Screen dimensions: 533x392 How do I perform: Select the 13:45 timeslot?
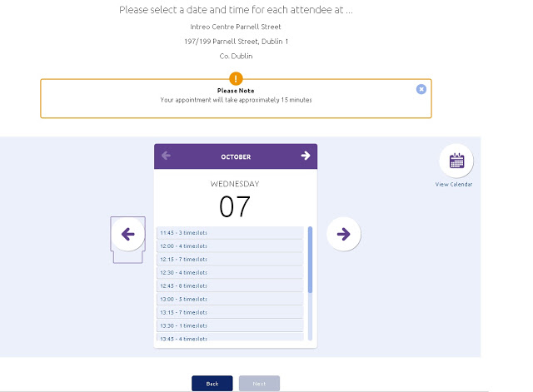pyautogui.click(x=229, y=338)
